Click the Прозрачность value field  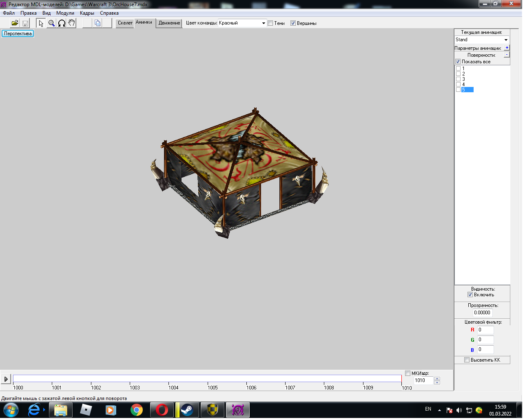[x=482, y=313]
